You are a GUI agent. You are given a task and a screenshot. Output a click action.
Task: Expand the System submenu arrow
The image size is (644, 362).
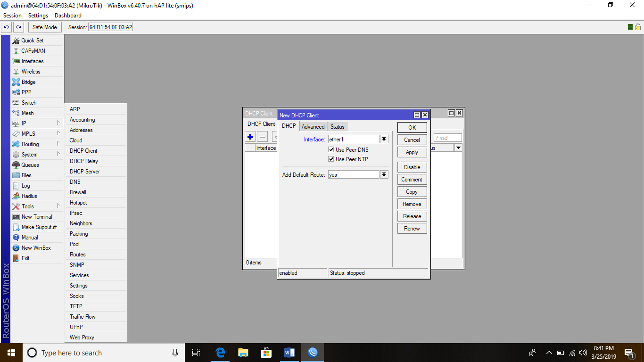(x=59, y=155)
